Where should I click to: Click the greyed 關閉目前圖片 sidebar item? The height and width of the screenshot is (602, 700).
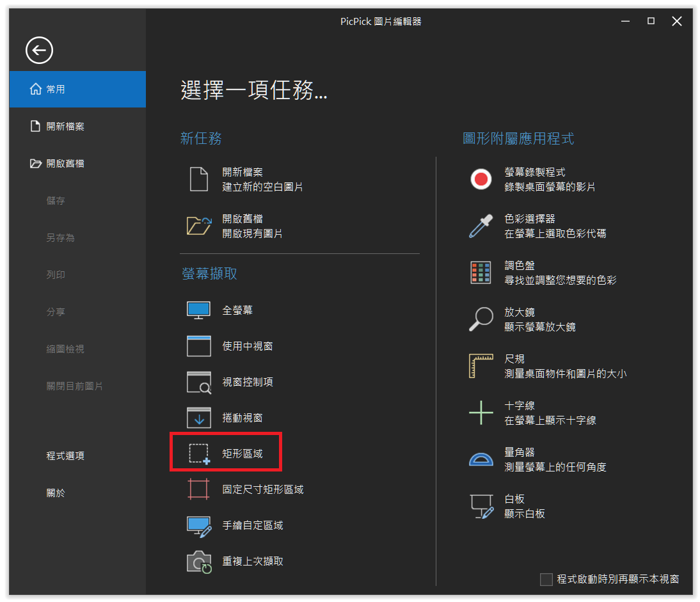(x=75, y=386)
